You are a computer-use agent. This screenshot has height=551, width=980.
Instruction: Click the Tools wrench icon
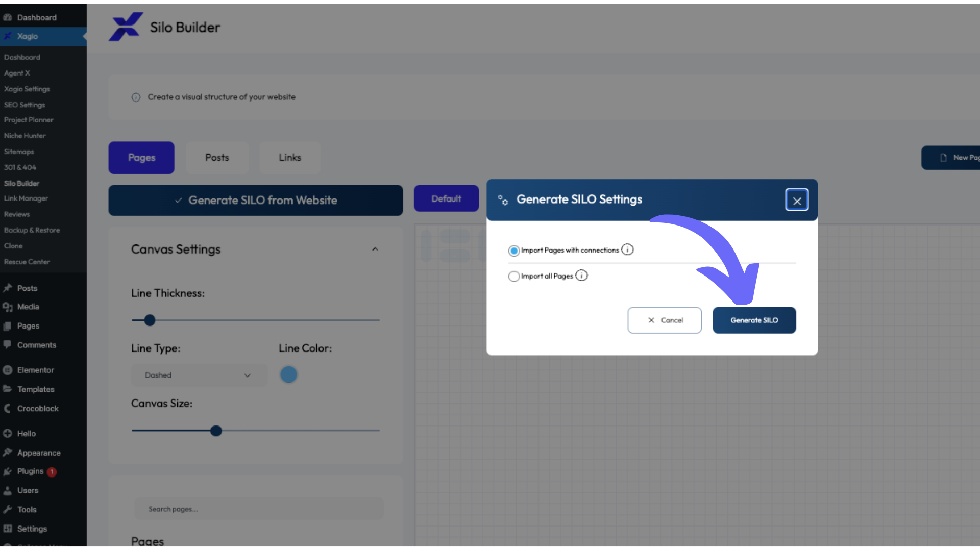(8, 510)
